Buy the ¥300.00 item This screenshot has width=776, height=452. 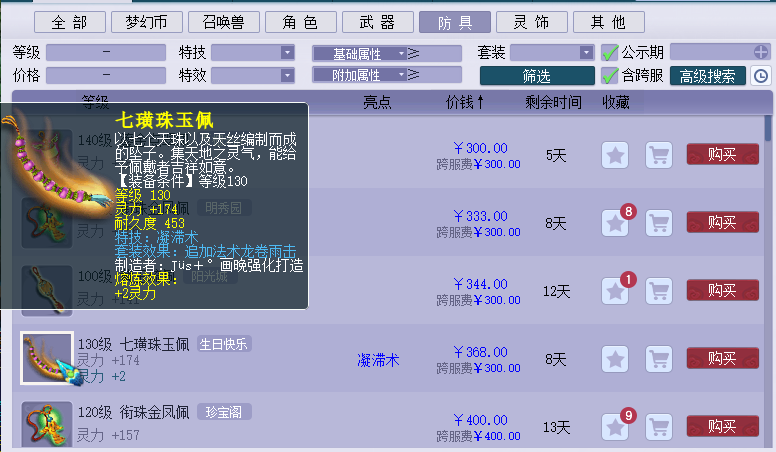tap(723, 154)
